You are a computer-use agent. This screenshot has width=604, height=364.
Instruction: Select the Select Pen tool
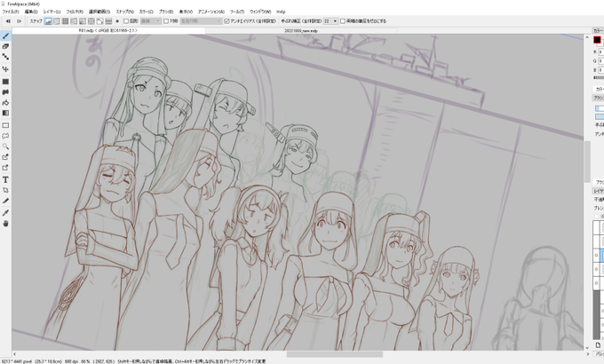pos(5,157)
